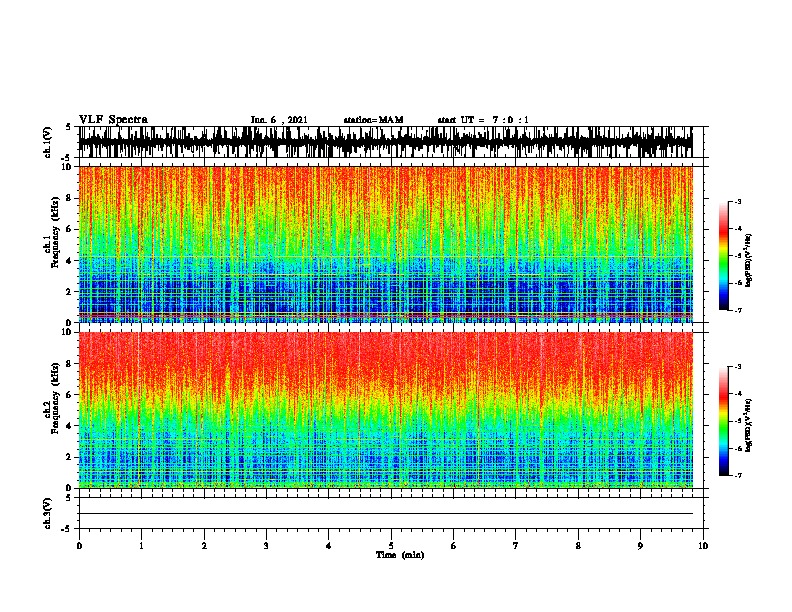
Task: Click the date label "Jan. 6, 2021"
Action: (x=279, y=120)
